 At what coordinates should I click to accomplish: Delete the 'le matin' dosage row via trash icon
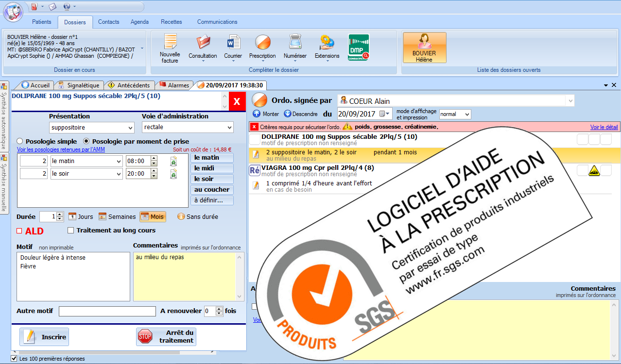[x=173, y=161]
